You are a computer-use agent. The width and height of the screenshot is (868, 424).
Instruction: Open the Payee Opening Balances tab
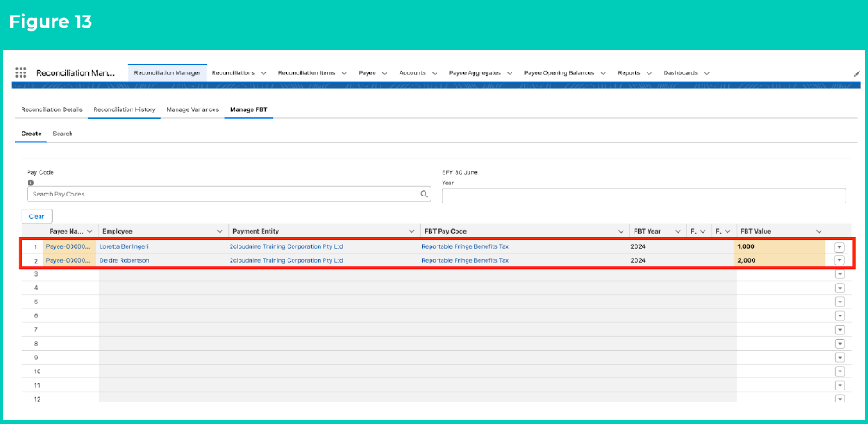click(559, 72)
